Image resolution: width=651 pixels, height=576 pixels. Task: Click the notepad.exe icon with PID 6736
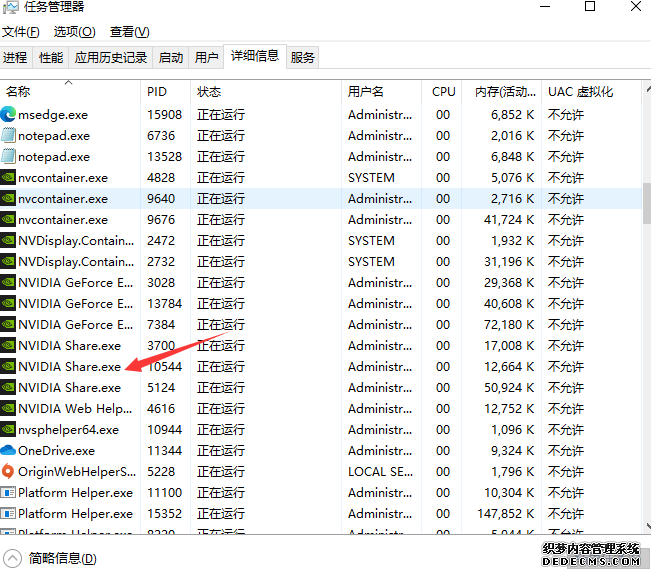(8, 135)
